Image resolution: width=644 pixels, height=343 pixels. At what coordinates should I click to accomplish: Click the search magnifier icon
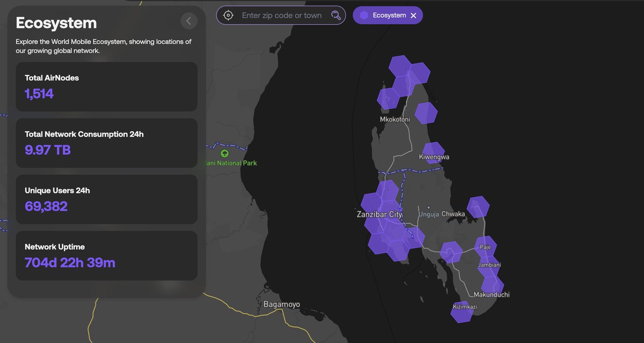(336, 15)
